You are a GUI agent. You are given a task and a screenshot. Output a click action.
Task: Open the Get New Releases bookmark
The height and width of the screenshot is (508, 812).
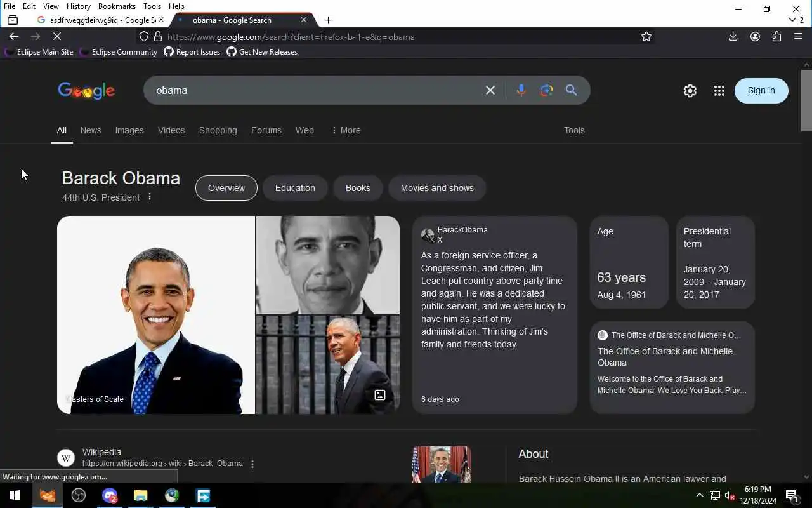[262, 52]
